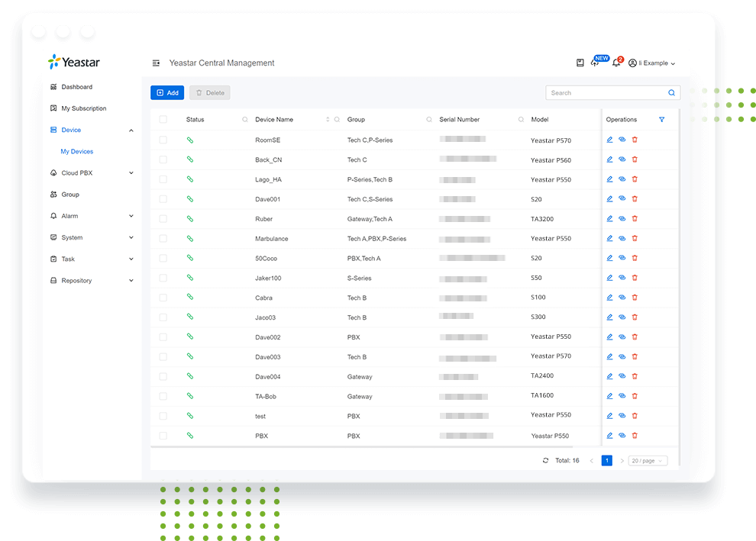Click the Device Name column search icon

[x=337, y=120]
